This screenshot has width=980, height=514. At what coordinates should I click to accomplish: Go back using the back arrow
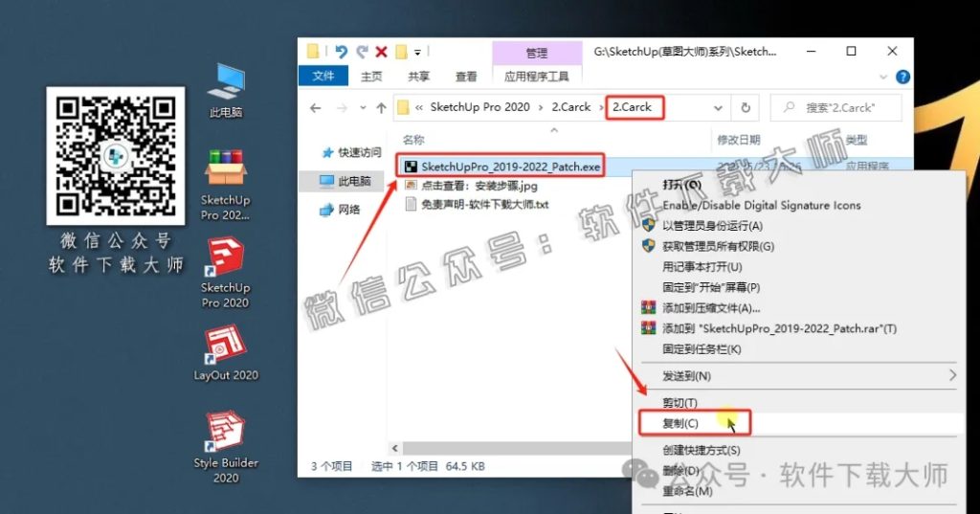(x=316, y=108)
